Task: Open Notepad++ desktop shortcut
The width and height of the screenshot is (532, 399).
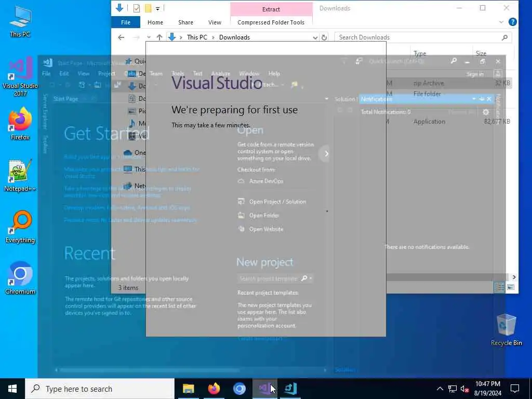Action: pos(20,176)
